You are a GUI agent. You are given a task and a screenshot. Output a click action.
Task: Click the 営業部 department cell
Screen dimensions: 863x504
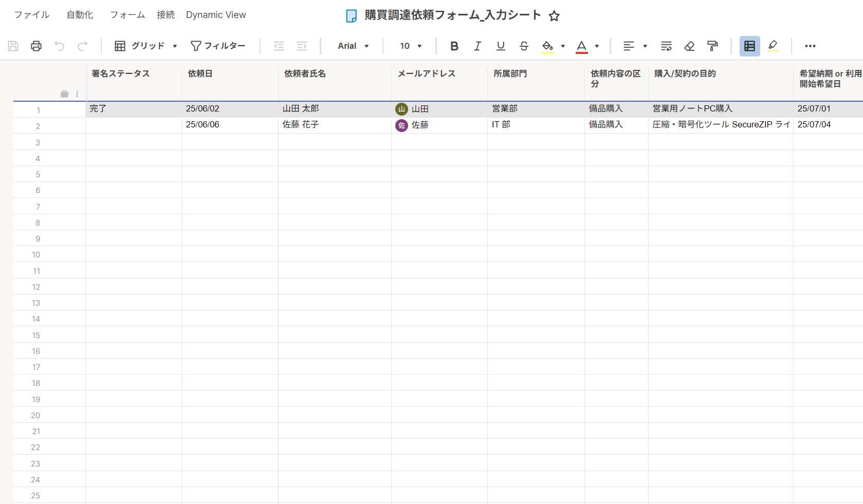coord(536,109)
